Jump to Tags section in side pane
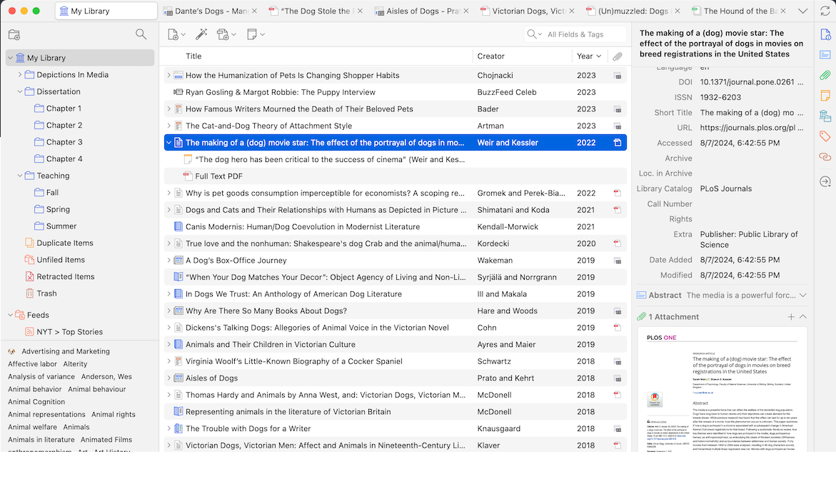 [825, 136]
